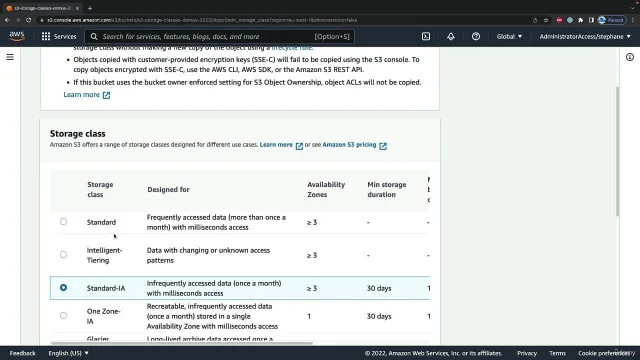The image size is (640, 360).
Task: Click the external link icon beside Amazon S3 pricing
Action: 383,146
